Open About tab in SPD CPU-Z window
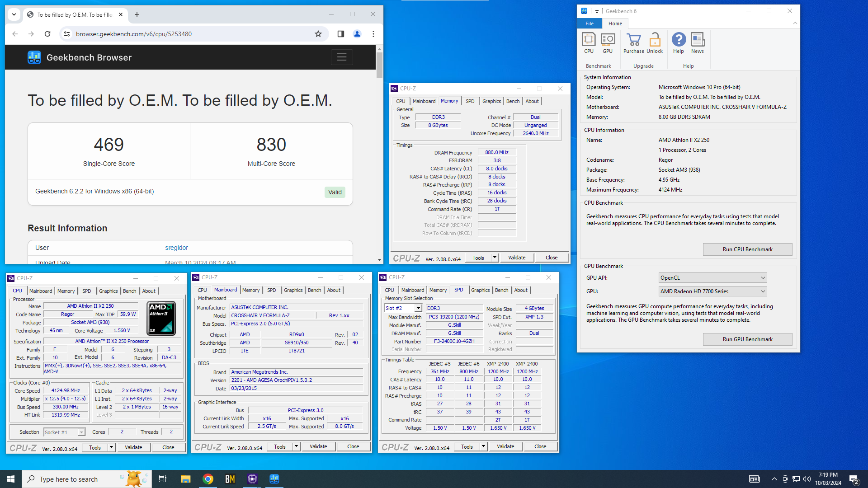The image size is (868, 488). (x=520, y=290)
